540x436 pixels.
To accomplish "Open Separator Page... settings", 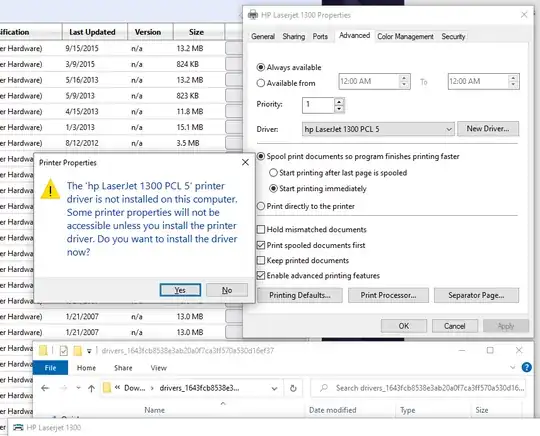I will 476,295.
